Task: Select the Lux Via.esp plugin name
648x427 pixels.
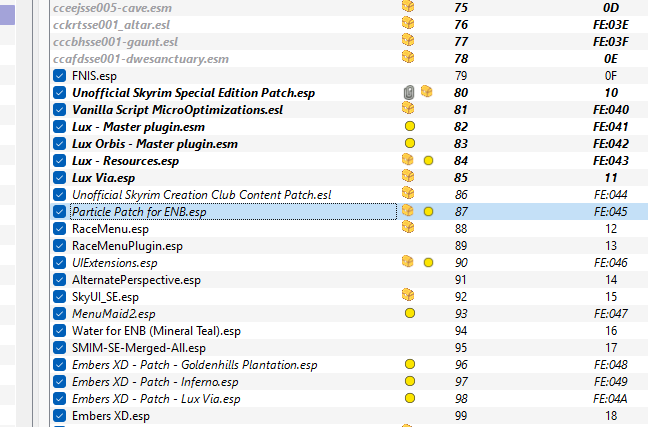Action: click(x=103, y=178)
